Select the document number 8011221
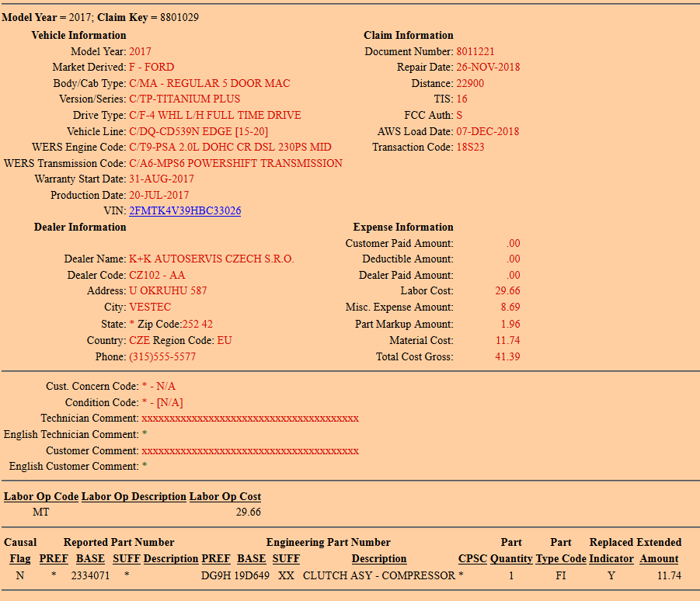700x601 pixels. pos(475,52)
